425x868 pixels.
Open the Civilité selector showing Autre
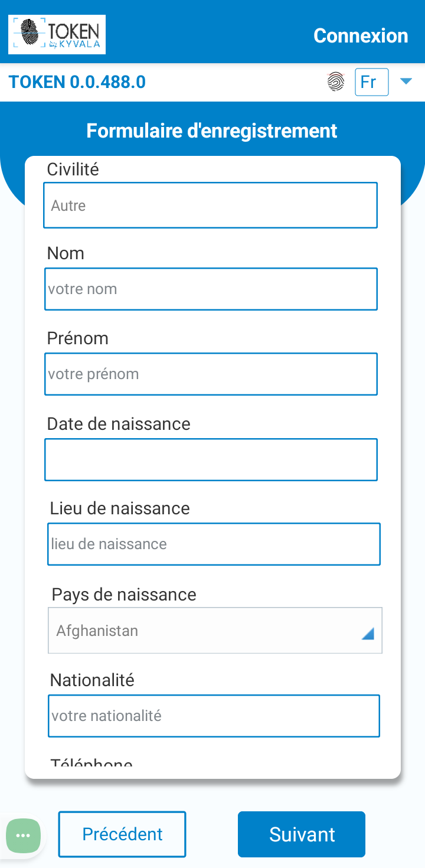[210, 205]
